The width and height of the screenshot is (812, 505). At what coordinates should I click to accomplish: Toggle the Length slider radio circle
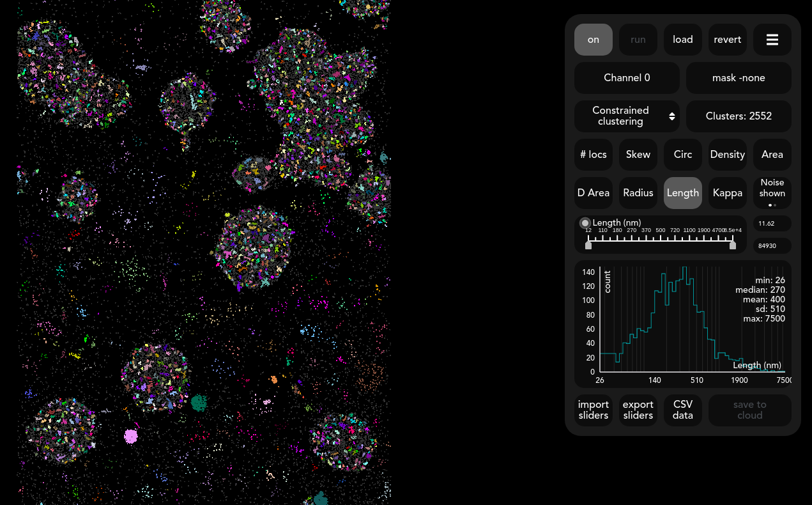585,223
